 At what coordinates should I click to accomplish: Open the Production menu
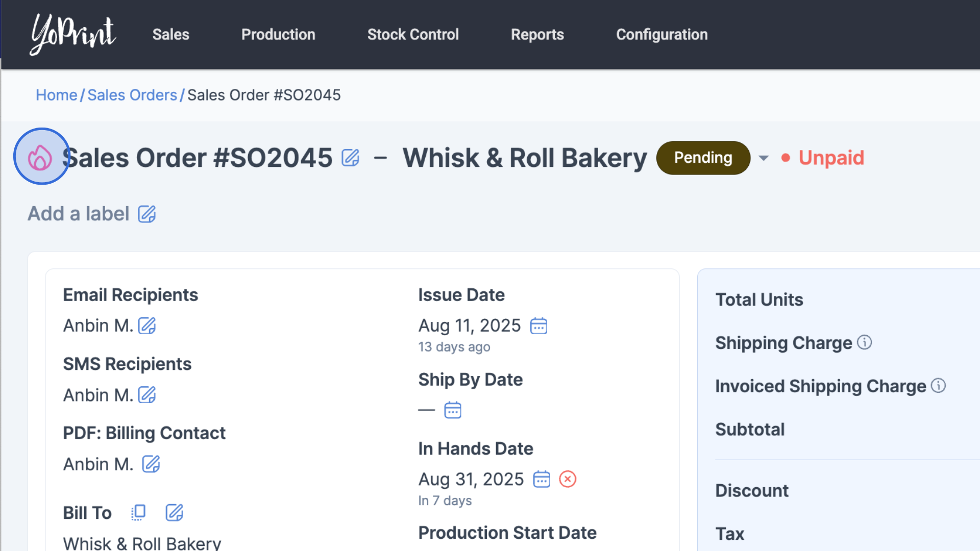pos(278,34)
